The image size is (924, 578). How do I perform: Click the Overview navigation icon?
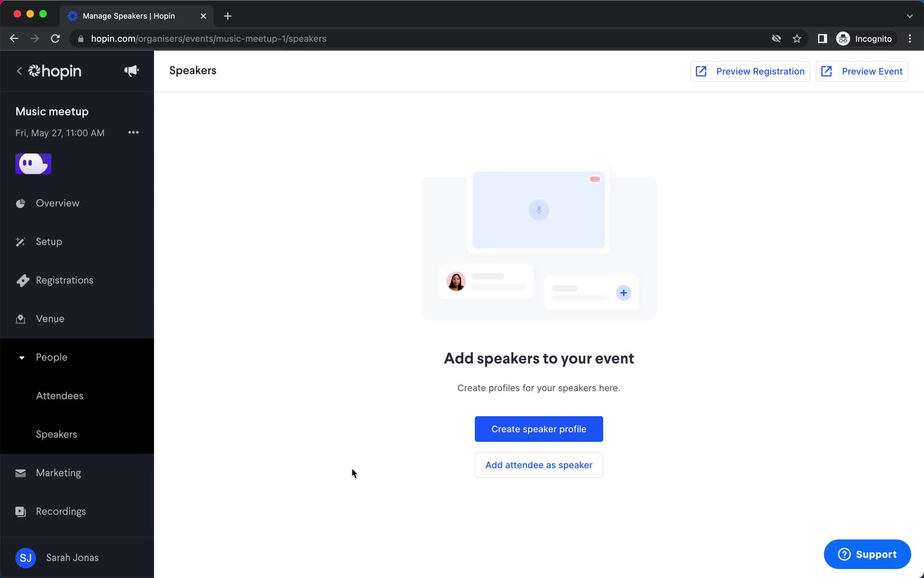pos(20,203)
